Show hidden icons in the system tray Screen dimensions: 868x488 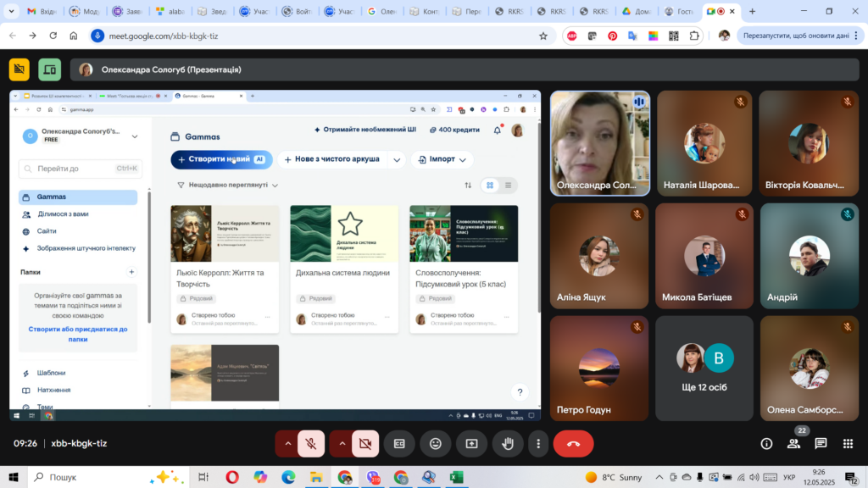click(659, 477)
